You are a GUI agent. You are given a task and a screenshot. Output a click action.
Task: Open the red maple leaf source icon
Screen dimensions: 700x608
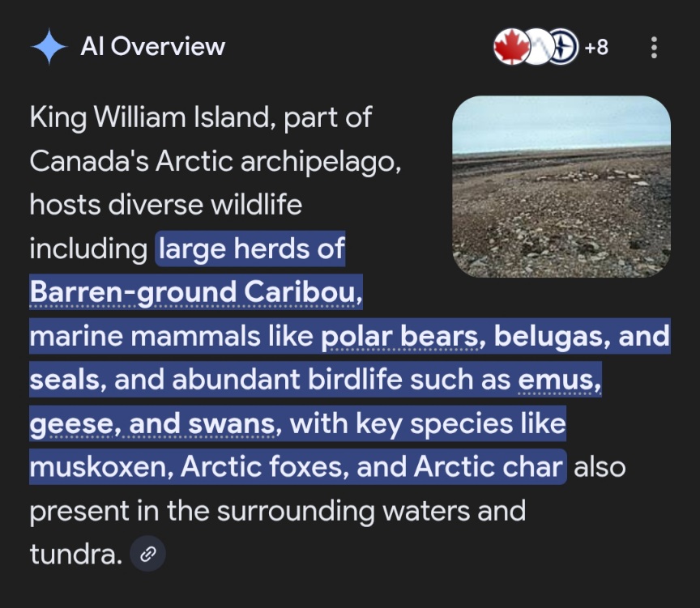point(510,48)
